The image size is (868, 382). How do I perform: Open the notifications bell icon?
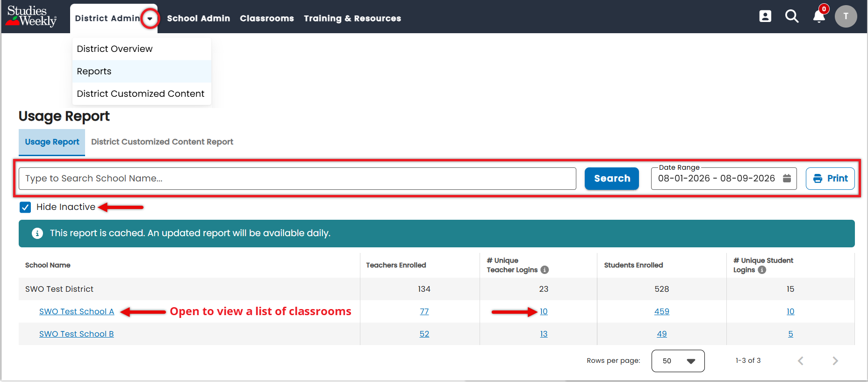[x=819, y=16]
